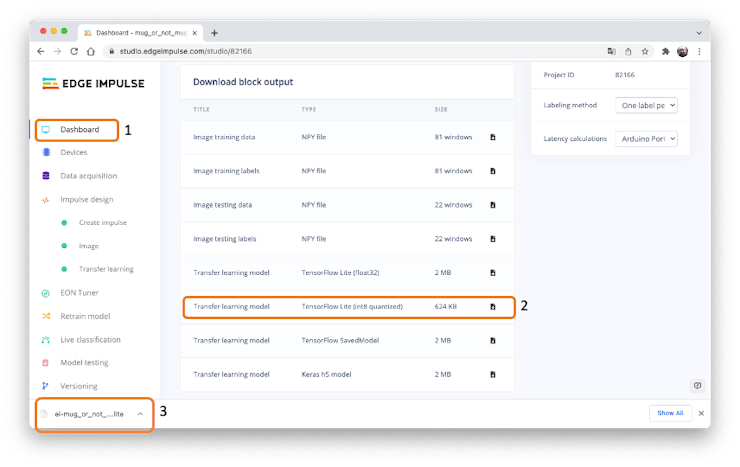Open new browser tab with plus
The width and height of the screenshot is (740, 467).
tap(214, 33)
